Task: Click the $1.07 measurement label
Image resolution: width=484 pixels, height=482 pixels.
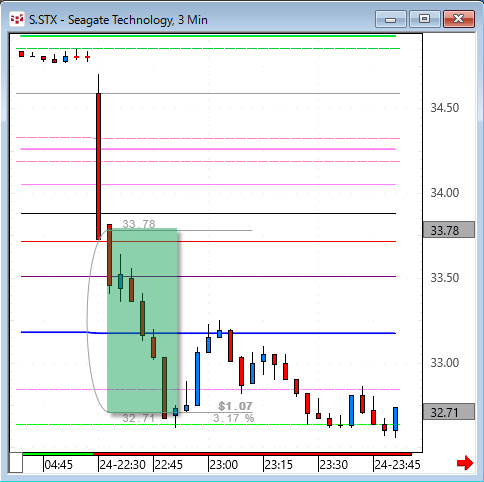Action: tap(235, 406)
